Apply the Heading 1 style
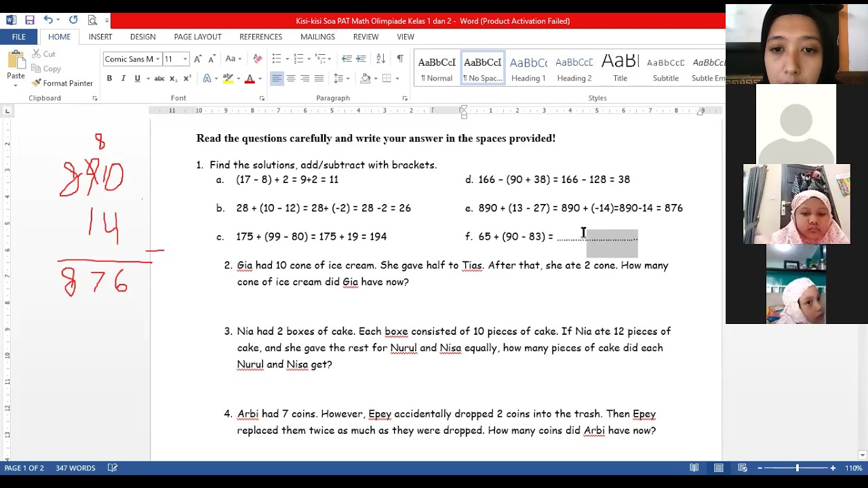 [528, 68]
